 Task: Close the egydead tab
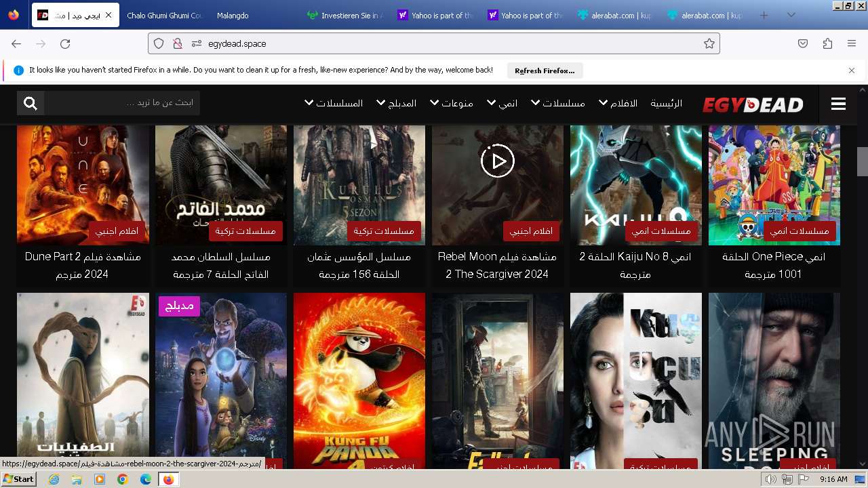108,15
